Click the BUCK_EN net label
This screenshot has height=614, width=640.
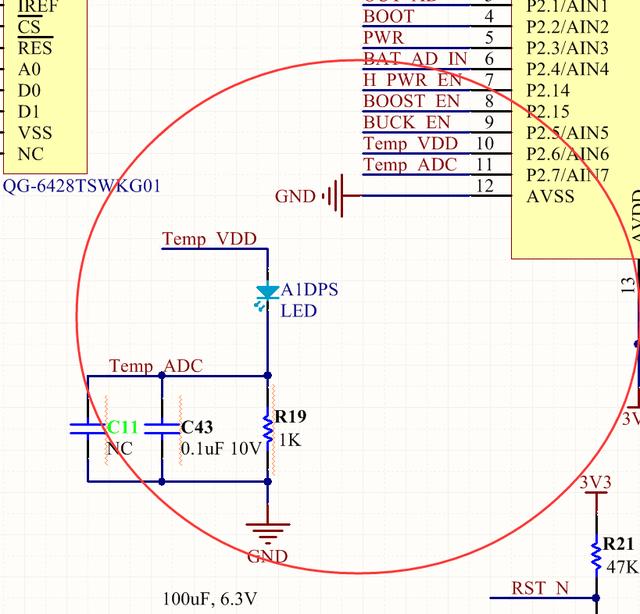pyautogui.click(x=407, y=122)
